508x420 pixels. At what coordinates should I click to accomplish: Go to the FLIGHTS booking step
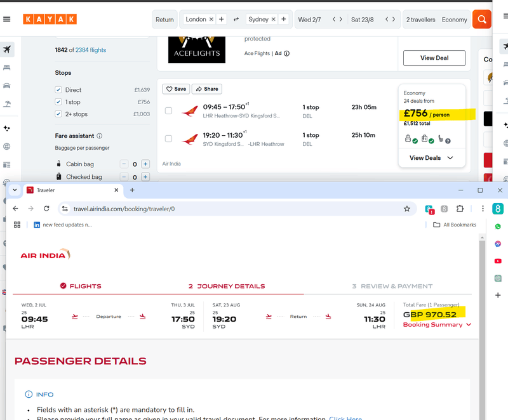pyautogui.click(x=81, y=286)
